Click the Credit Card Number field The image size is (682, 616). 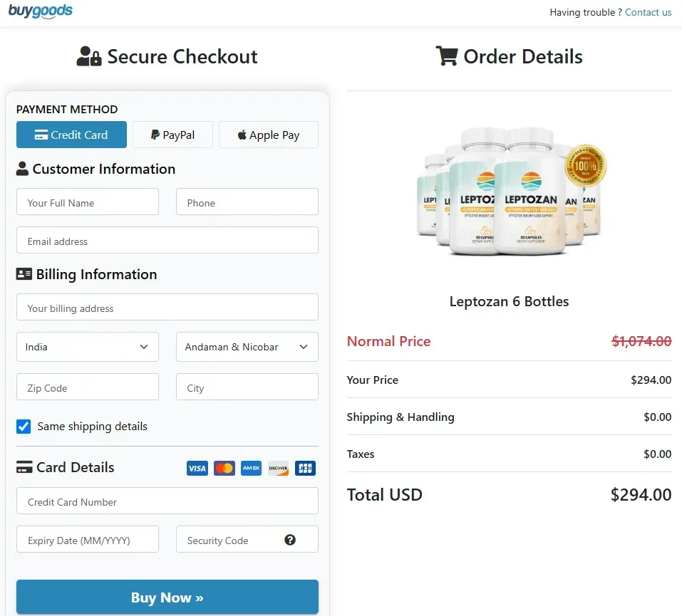pos(167,501)
